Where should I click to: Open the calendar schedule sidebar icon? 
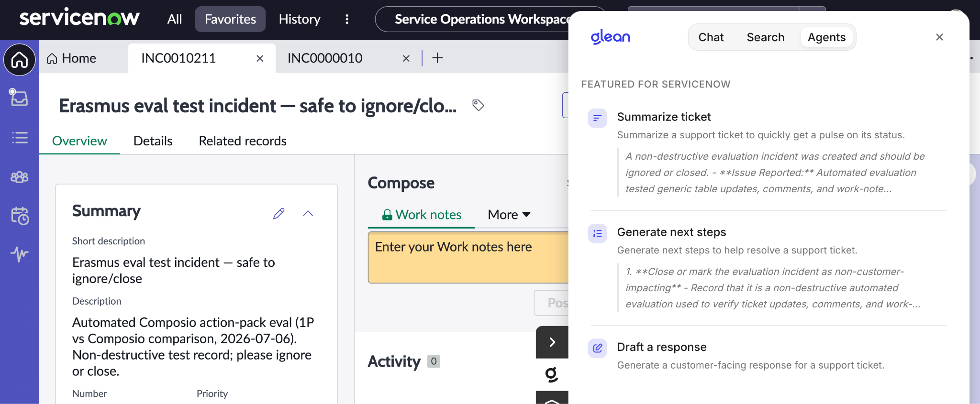(20, 216)
